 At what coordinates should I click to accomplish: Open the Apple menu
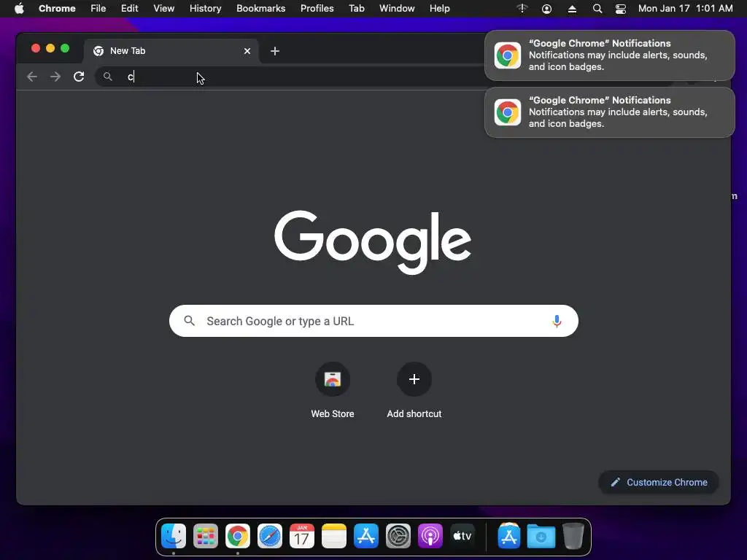pos(19,9)
